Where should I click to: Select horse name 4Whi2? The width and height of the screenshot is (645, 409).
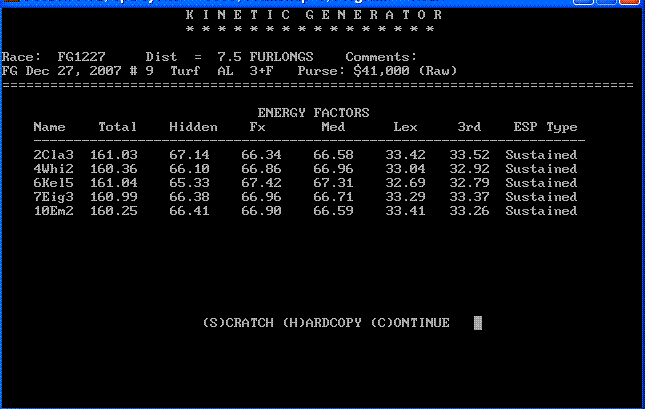coord(53,169)
